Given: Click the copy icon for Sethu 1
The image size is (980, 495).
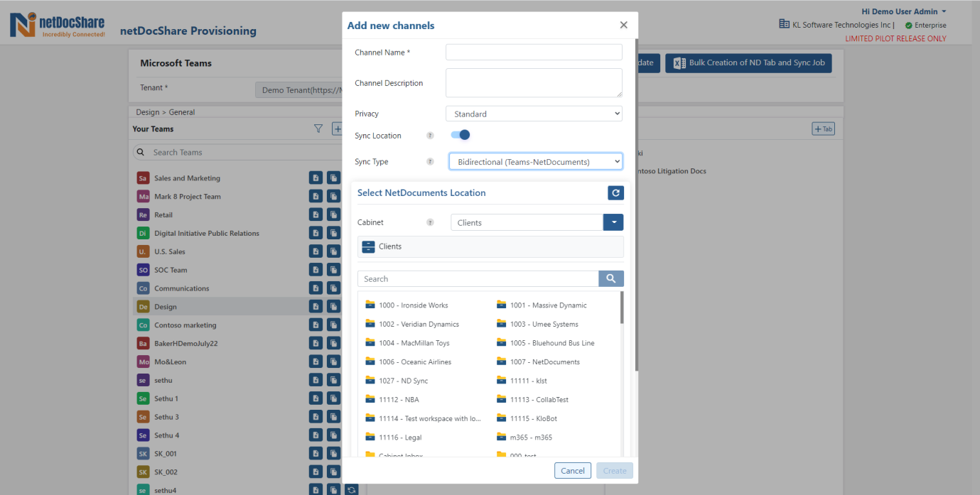Looking at the screenshot, I should [x=333, y=398].
